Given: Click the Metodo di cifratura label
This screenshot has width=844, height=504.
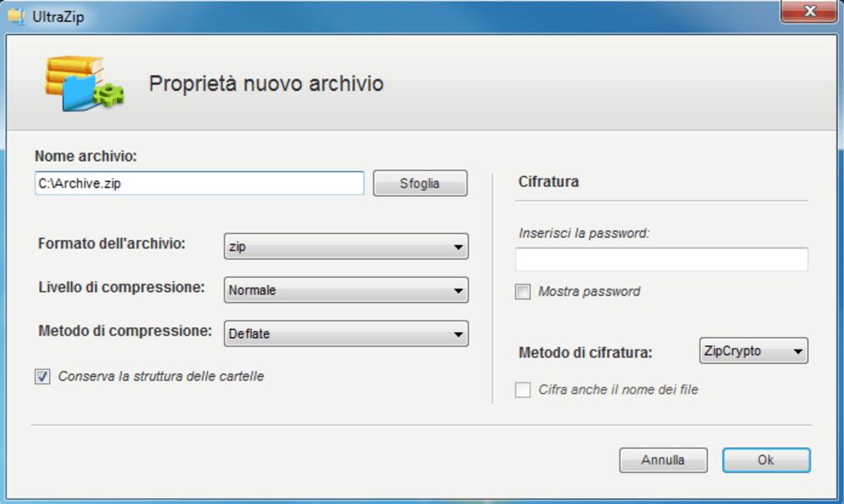Looking at the screenshot, I should tap(585, 353).
